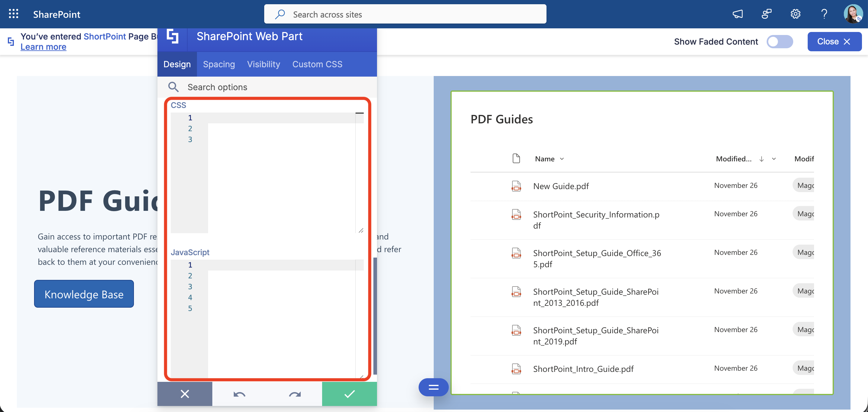Viewport: 868px width, 412px height.
Task: Select the Visibility tab
Action: point(264,64)
